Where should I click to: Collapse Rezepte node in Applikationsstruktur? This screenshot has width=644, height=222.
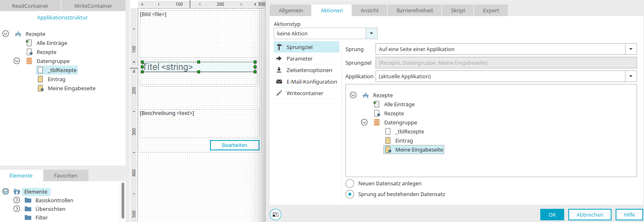point(6,34)
